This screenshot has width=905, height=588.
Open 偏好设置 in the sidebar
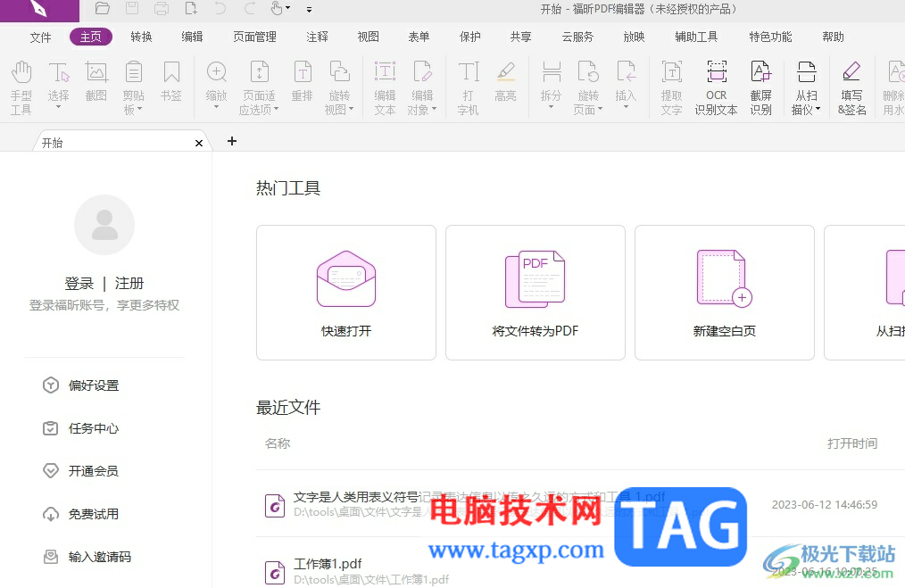pos(81,385)
